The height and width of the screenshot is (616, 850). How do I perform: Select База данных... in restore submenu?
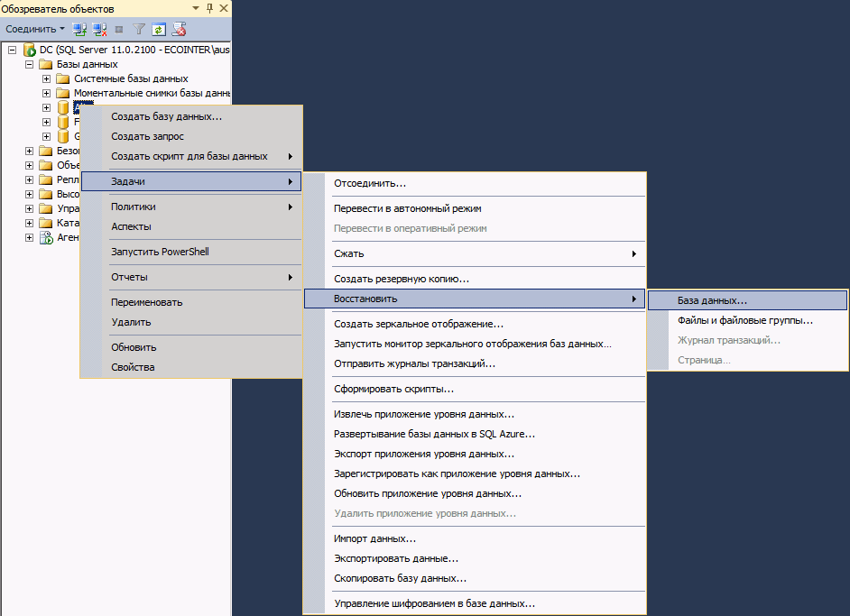click(x=712, y=299)
